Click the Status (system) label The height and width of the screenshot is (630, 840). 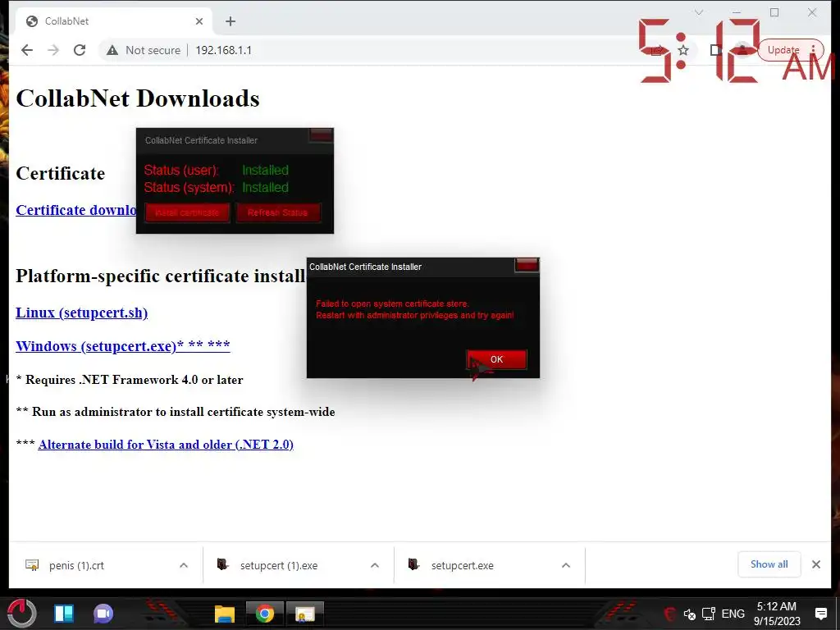[189, 188]
